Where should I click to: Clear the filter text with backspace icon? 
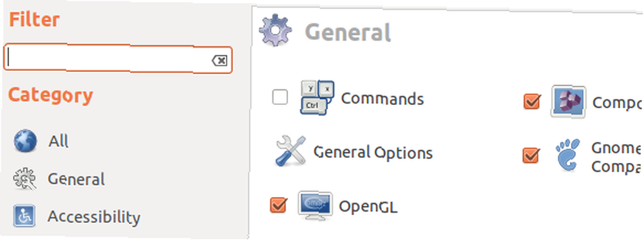click(220, 61)
